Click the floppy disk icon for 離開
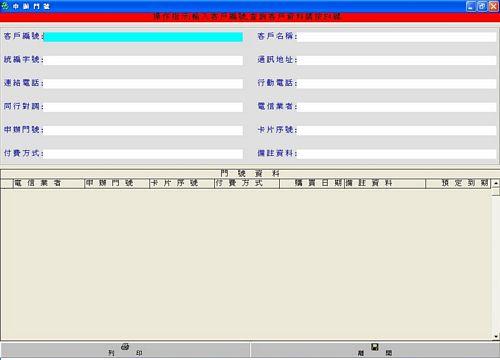 pos(375,347)
